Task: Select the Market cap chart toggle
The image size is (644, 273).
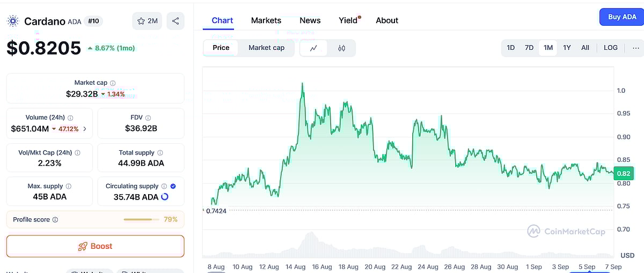Action: [x=267, y=48]
